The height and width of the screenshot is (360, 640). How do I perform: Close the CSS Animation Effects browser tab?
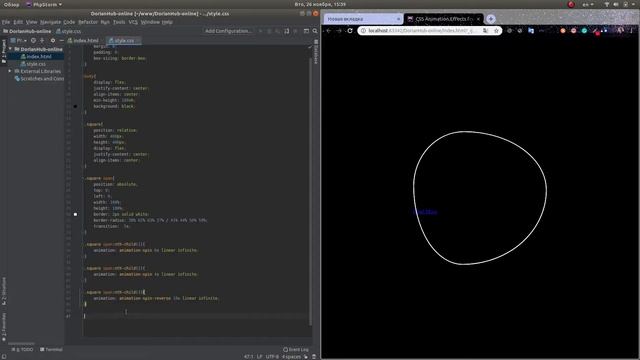coord(478,19)
